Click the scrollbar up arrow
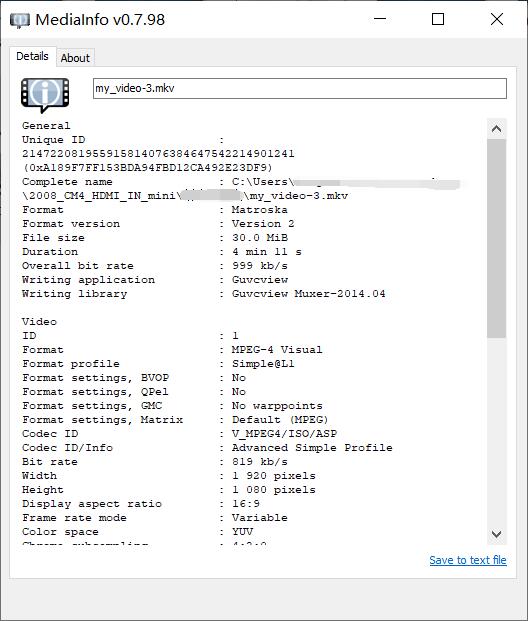The image size is (528, 621). click(496, 129)
